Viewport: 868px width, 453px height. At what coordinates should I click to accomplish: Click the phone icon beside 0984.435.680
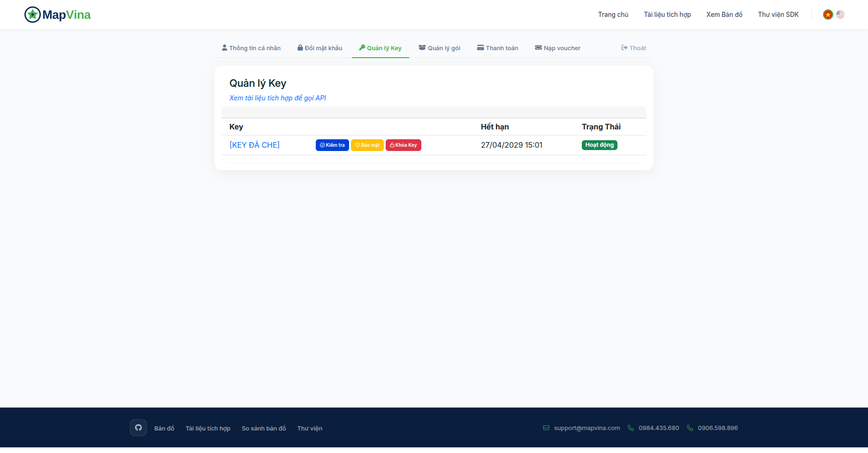click(x=631, y=428)
